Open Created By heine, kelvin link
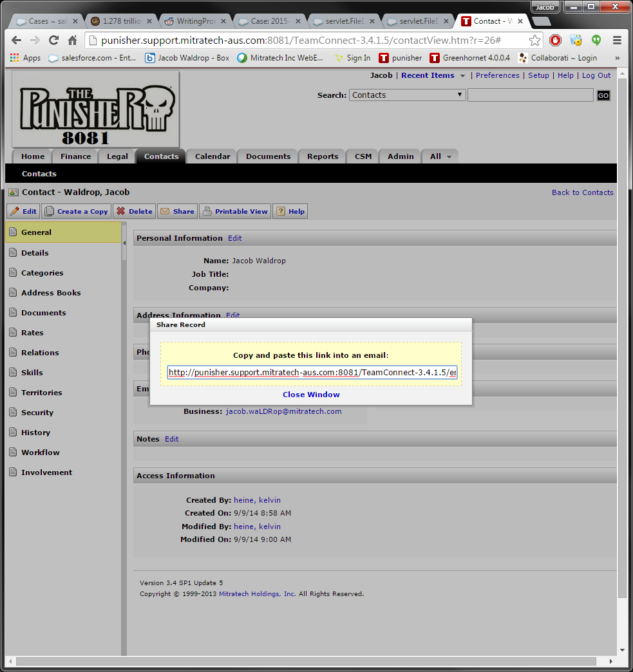 click(x=257, y=500)
